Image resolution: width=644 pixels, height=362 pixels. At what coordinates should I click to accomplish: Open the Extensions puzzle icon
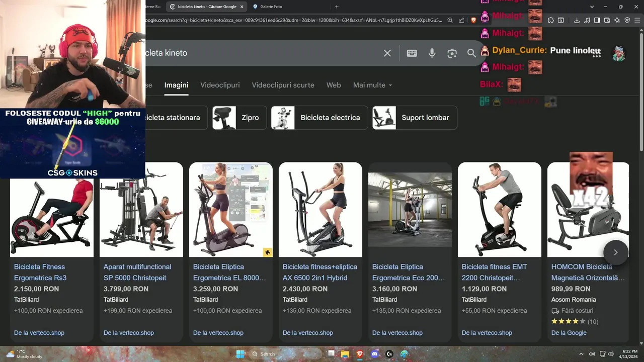coord(551,20)
